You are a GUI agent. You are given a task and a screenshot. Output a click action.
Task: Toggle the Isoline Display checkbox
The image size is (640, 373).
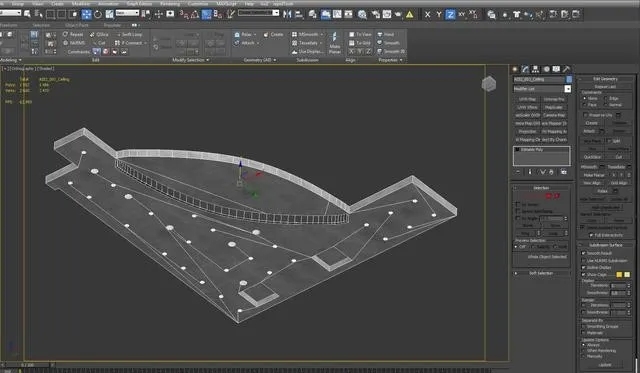(584, 268)
